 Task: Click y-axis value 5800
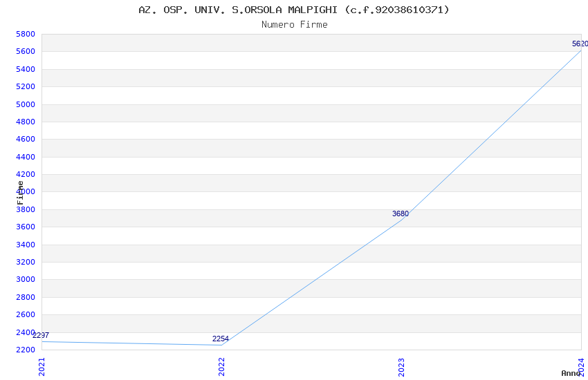pyautogui.click(x=26, y=34)
